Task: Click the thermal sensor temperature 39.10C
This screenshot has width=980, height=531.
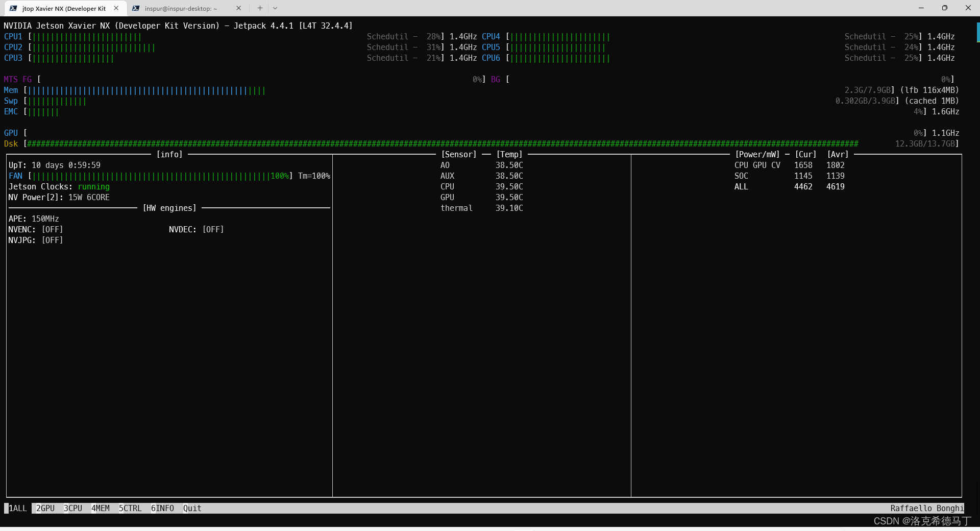Action: [509, 208]
